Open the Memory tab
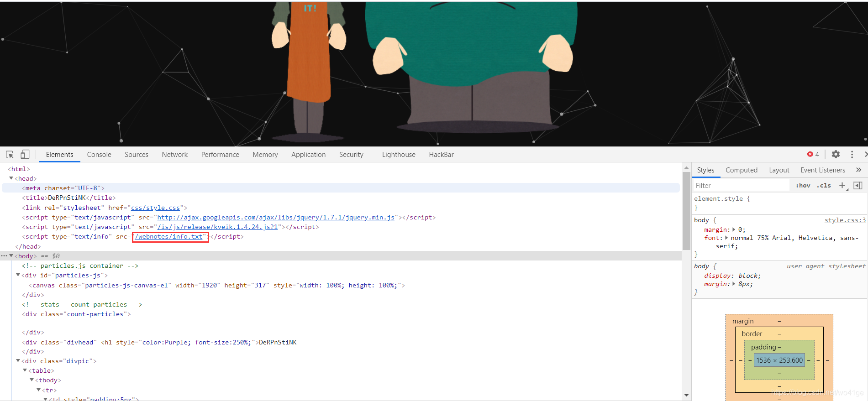The height and width of the screenshot is (401, 868). pyautogui.click(x=265, y=155)
